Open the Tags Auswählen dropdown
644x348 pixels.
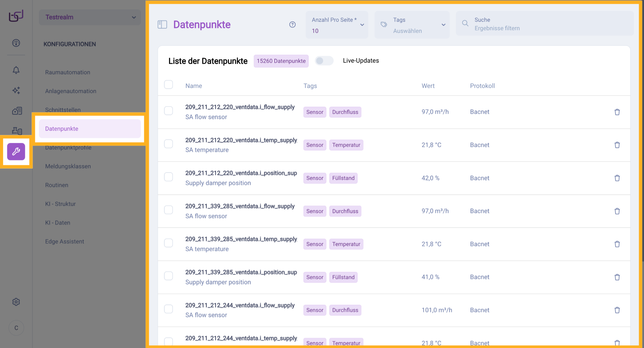click(x=412, y=25)
